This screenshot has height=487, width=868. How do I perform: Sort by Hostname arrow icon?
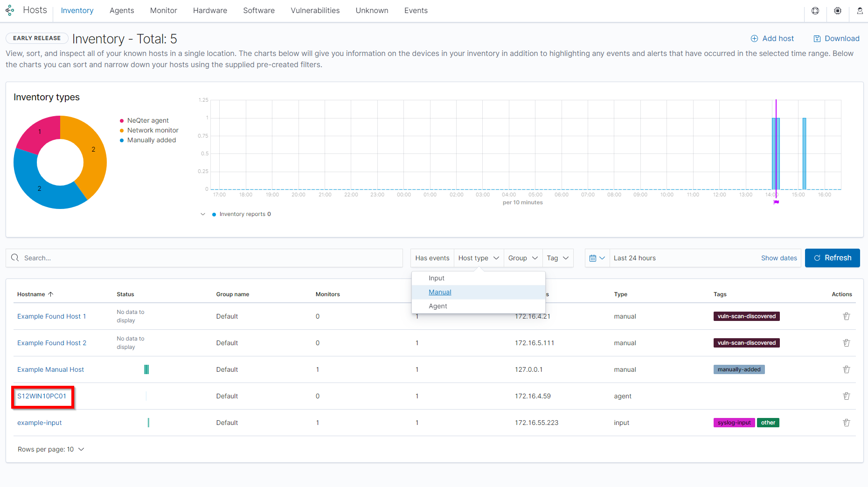(x=51, y=294)
